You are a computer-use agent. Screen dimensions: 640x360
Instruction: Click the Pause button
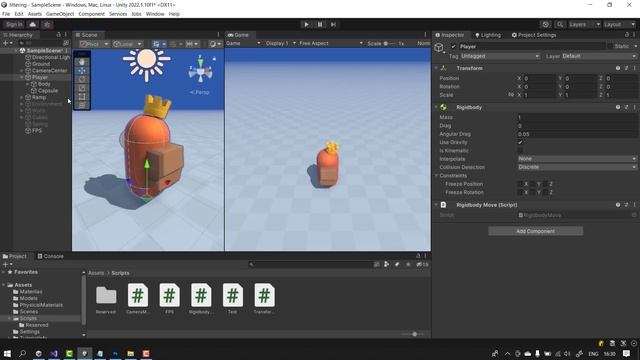[320, 24]
